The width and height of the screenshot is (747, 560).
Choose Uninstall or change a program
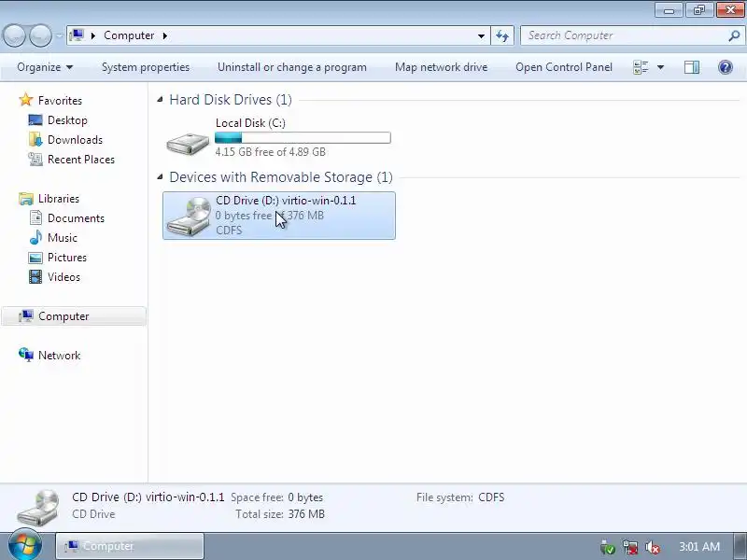292,67
